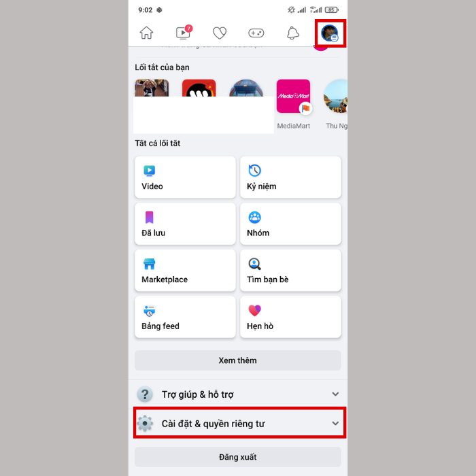Open the Gaming controller tab icon
Viewport: 476px width, 476px height.
tap(256, 33)
